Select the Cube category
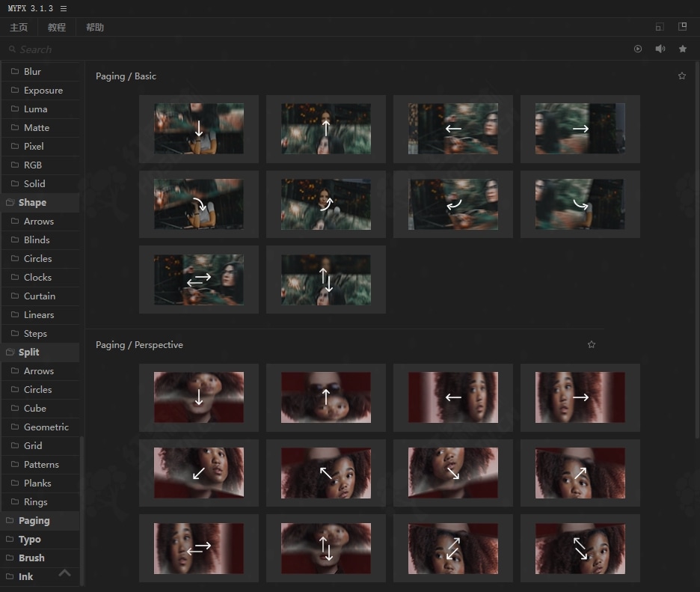The image size is (700, 592). click(x=40, y=409)
